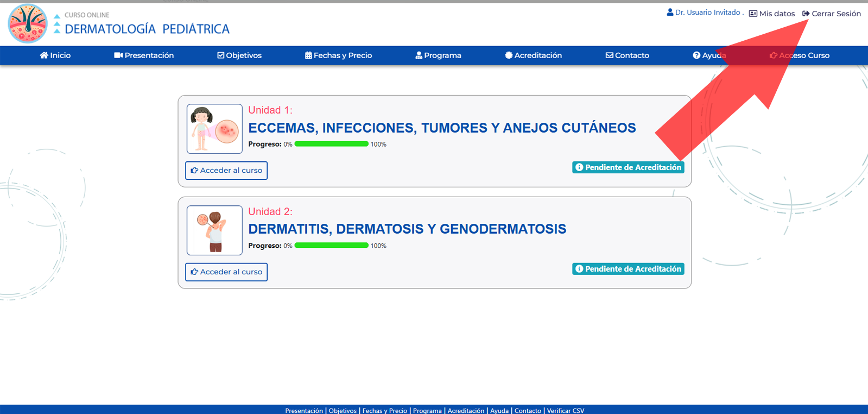
Task: Click the user profile icon for Dr. Usuario Invitado
Action: tap(670, 12)
